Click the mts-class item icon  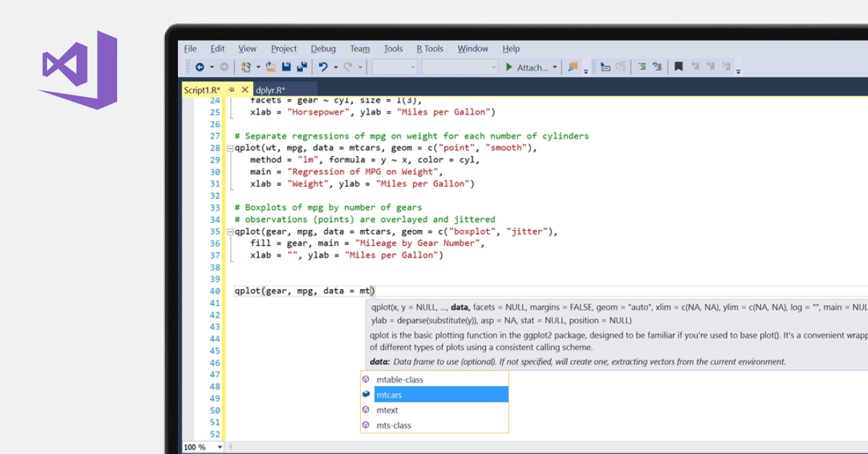(x=367, y=425)
